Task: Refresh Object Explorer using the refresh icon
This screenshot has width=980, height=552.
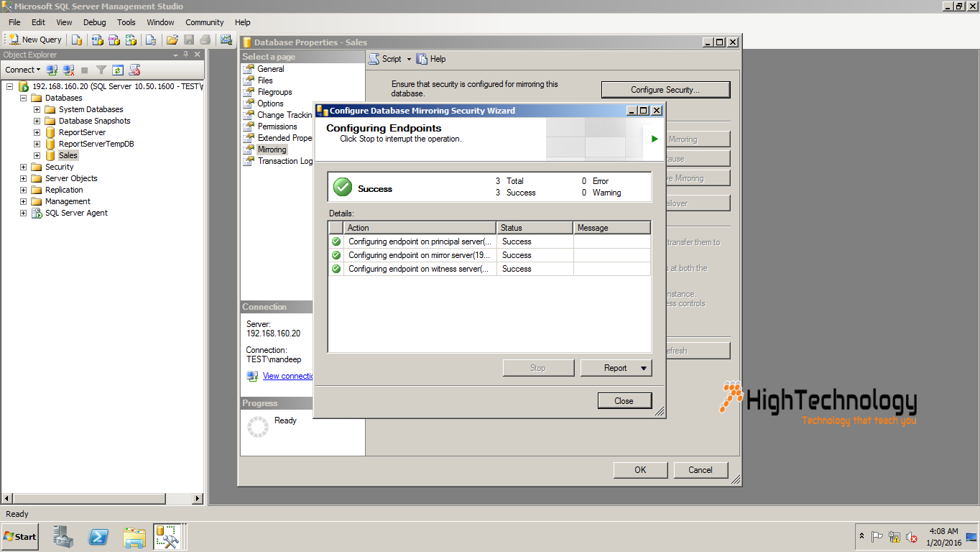Action: click(x=118, y=70)
